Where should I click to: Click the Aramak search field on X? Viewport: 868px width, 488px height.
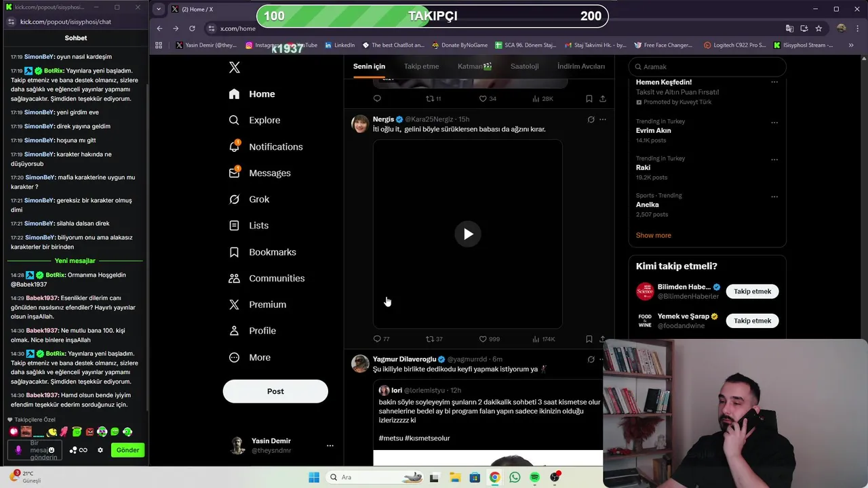pos(707,66)
